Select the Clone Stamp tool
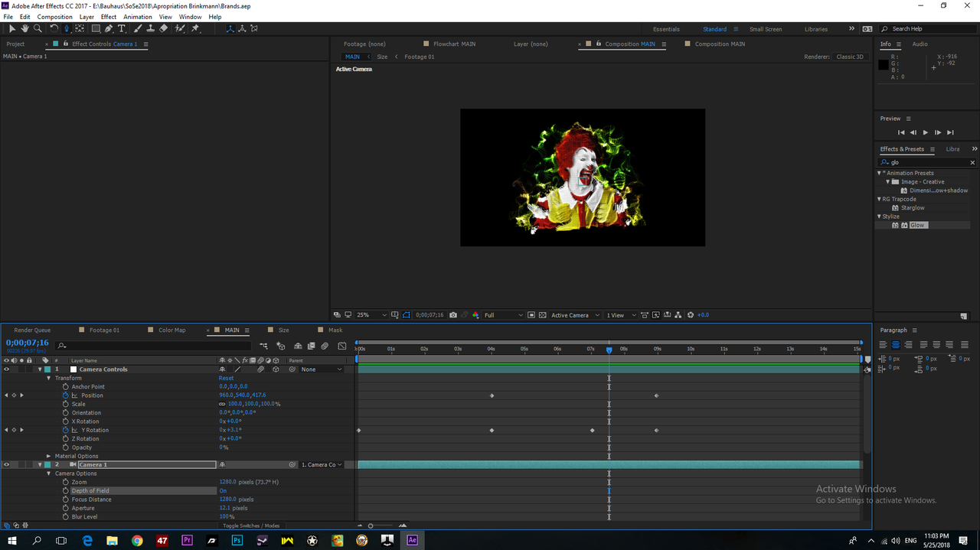Viewport: 980px width, 550px height. [151, 28]
